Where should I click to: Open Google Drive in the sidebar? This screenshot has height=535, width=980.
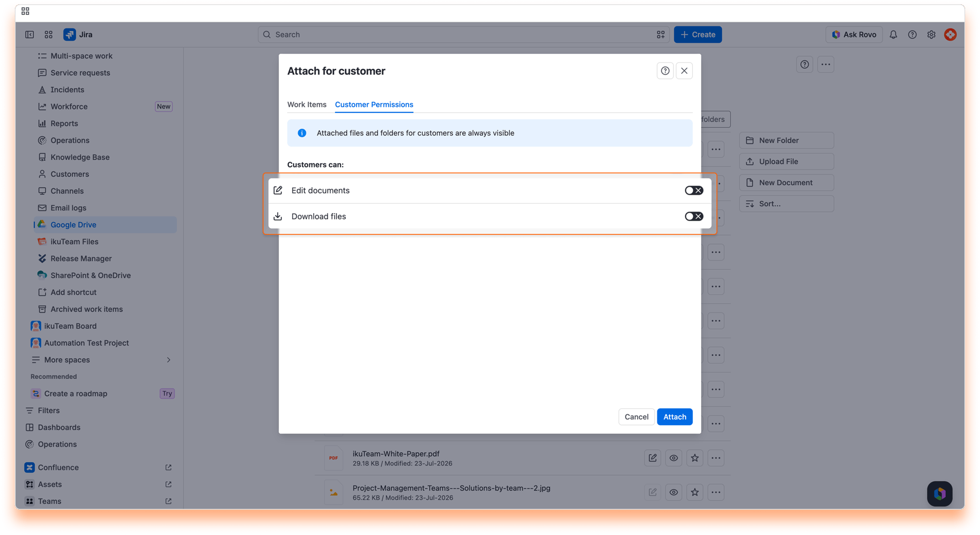tap(105, 225)
